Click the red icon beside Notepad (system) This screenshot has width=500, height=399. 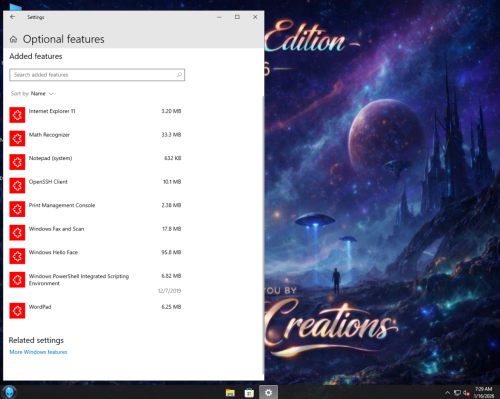(17, 162)
